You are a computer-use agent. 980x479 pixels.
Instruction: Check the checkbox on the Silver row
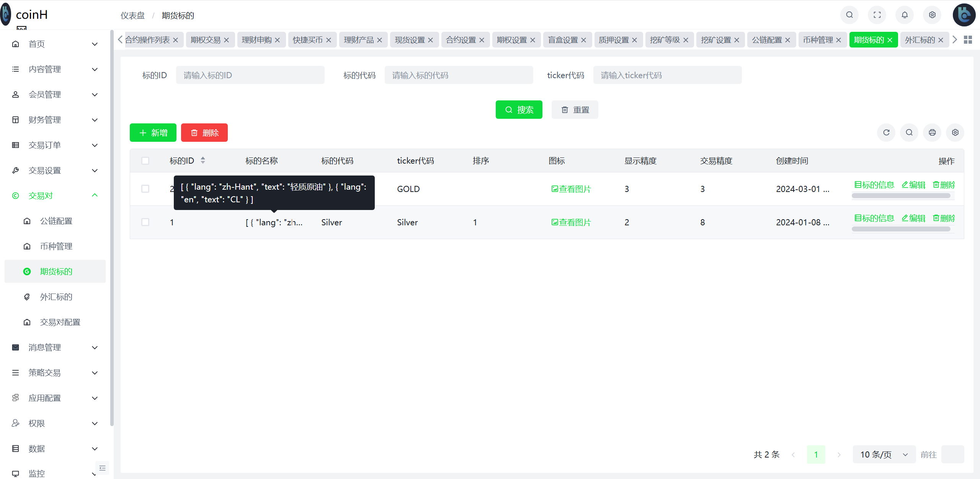pyautogui.click(x=145, y=222)
